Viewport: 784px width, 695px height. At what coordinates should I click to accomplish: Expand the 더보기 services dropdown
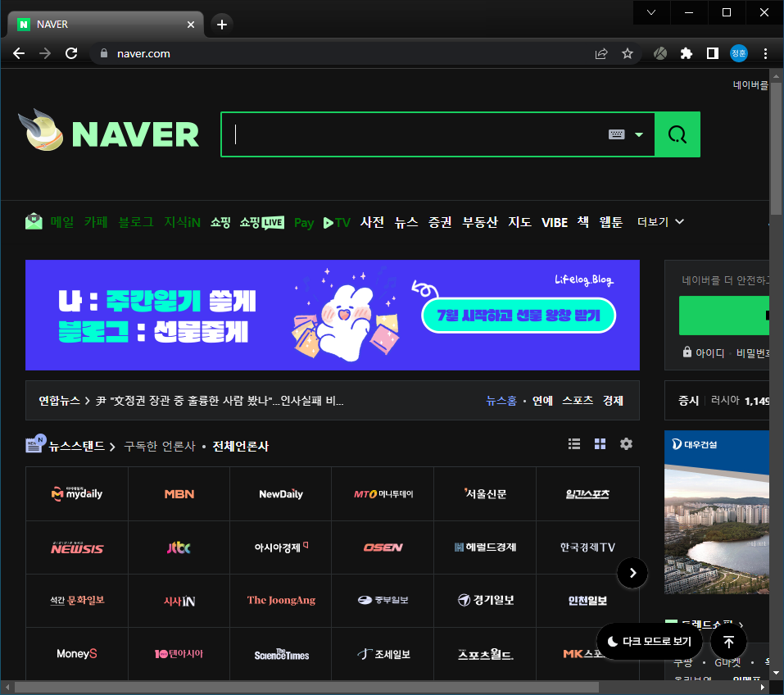coord(660,221)
